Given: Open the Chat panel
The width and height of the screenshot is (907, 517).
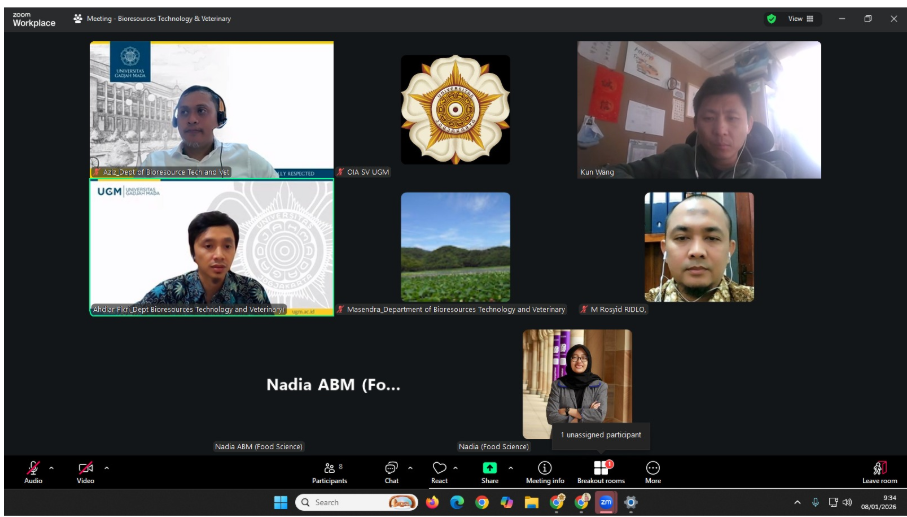Looking at the screenshot, I should coord(391,470).
